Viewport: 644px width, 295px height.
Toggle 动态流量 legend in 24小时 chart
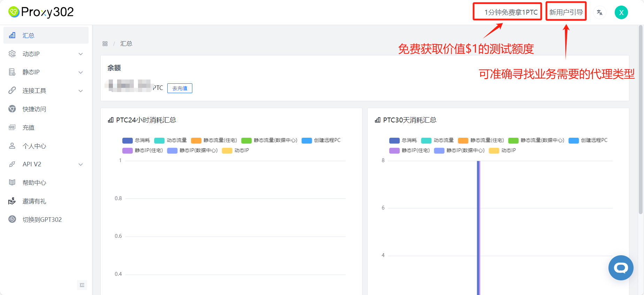coord(170,140)
